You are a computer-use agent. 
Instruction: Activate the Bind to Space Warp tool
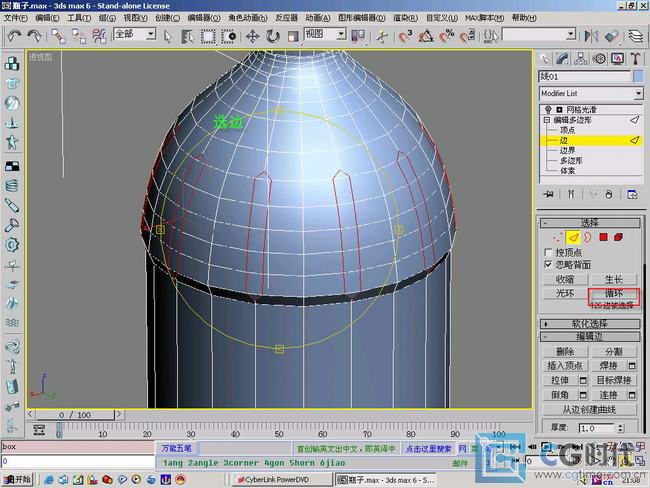(99, 36)
